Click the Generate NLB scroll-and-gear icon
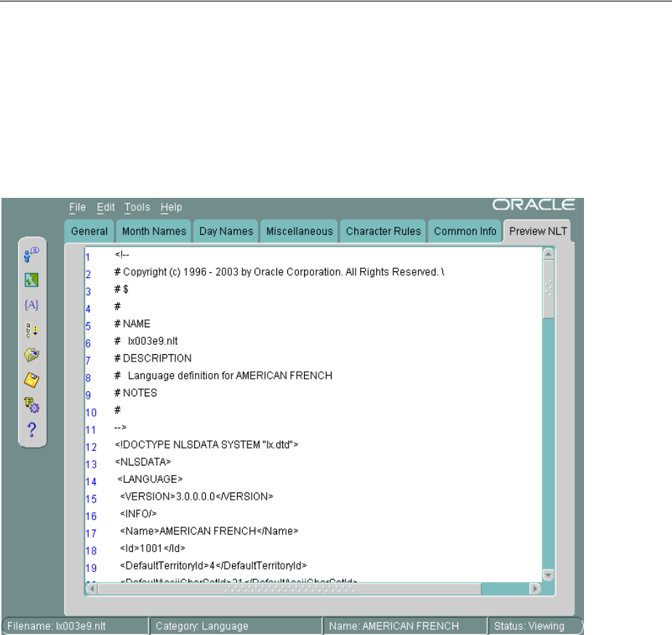Image resolution: width=672 pixels, height=635 pixels. point(32,404)
